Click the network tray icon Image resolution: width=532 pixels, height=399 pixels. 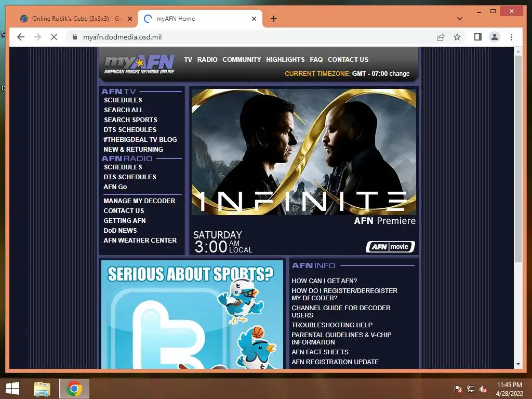[x=471, y=389]
